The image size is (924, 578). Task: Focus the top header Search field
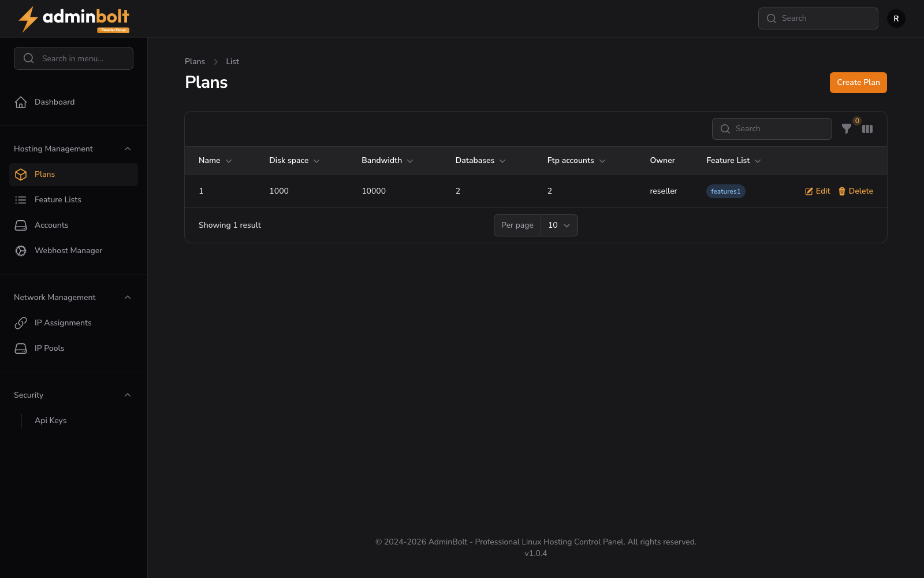pyautogui.click(x=818, y=18)
